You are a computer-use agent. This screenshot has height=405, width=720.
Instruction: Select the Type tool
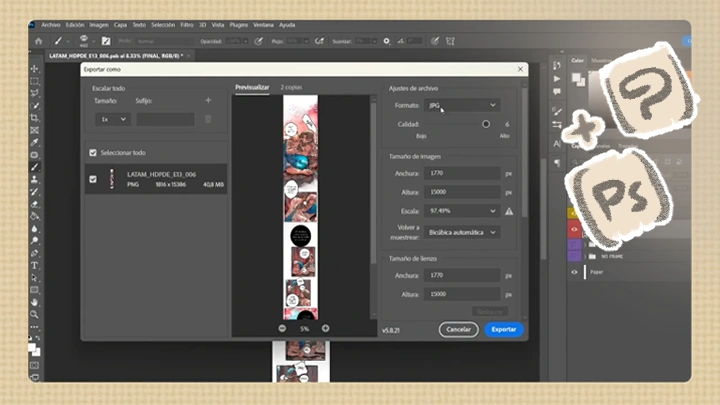[x=34, y=265]
